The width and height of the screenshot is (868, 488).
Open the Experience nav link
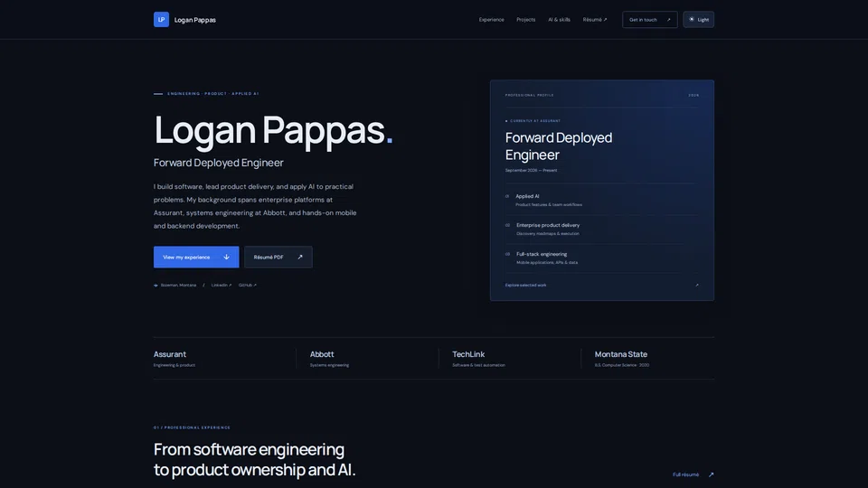pyautogui.click(x=492, y=19)
